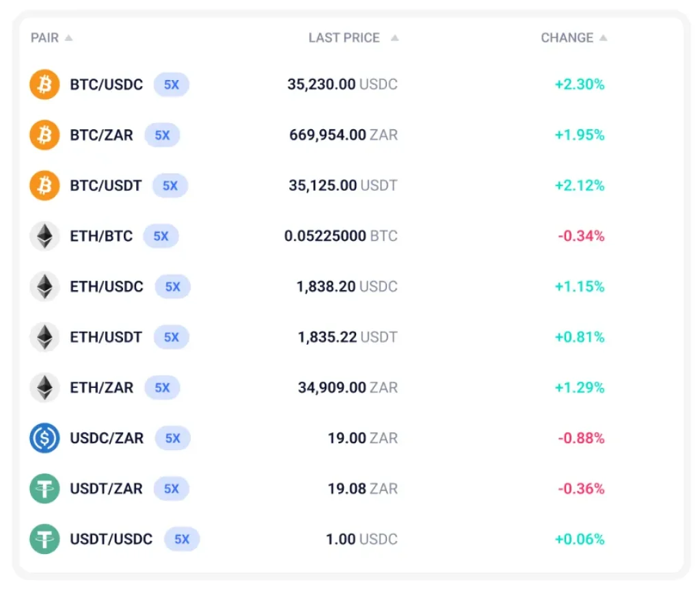Click the Bitcoin icon for BTC/USDC
Screen dimensions: 700x591
point(44,84)
